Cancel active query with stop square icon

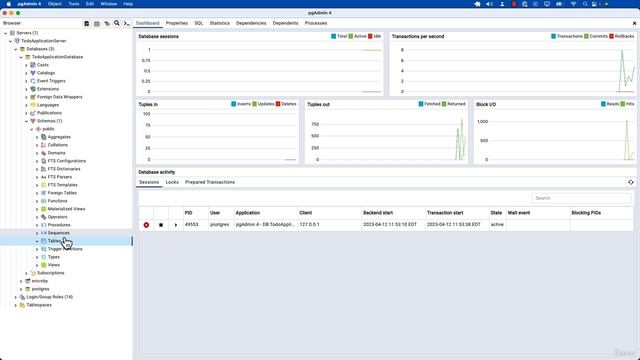[x=161, y=225]
